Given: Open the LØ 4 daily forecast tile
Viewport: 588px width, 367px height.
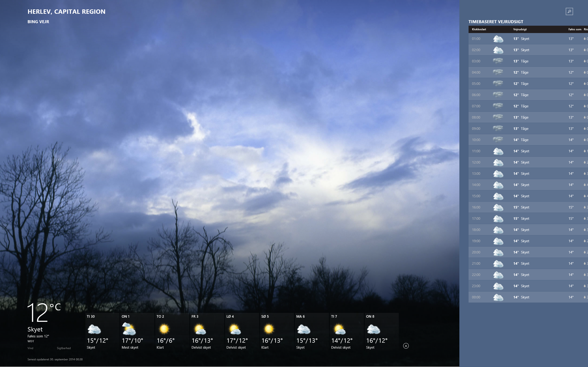Looking at the screenshot, I should click(x=241, y=332).
